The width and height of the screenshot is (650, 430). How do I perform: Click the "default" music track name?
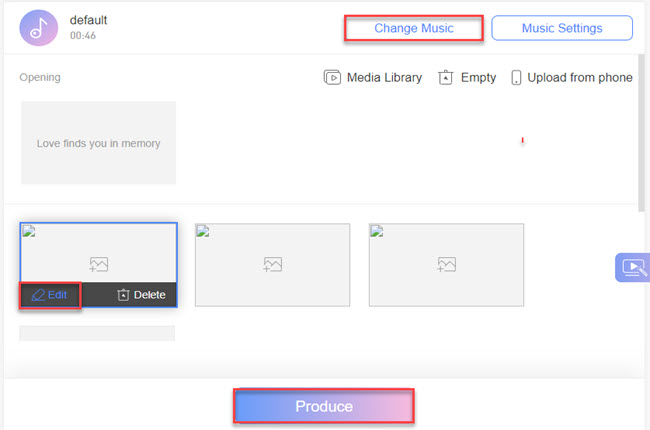(88, 20)
